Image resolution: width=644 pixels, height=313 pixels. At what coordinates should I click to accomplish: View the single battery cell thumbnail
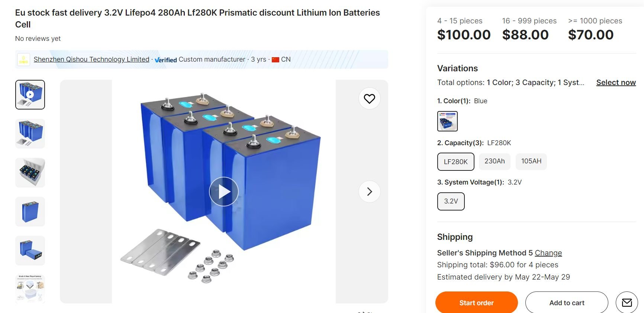coord(30,212)
